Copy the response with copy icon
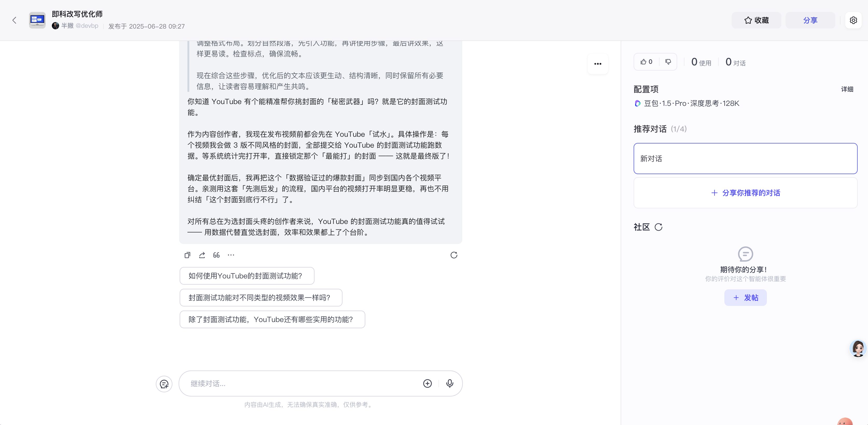This screenshot has height=425, width=868. pyautogui.click(x=187, y=255)
